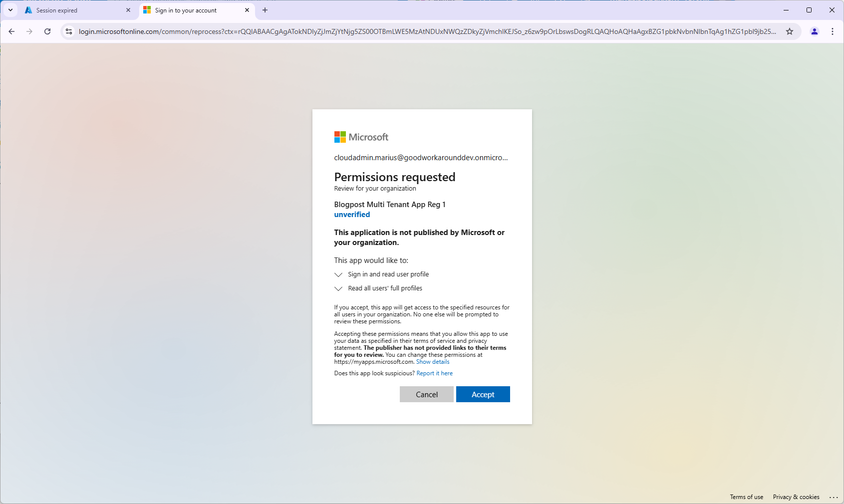Reload the page with the refresh icon
Viewport: 844px width, 504px height.
pyautogui.click(x=47, y=31)
